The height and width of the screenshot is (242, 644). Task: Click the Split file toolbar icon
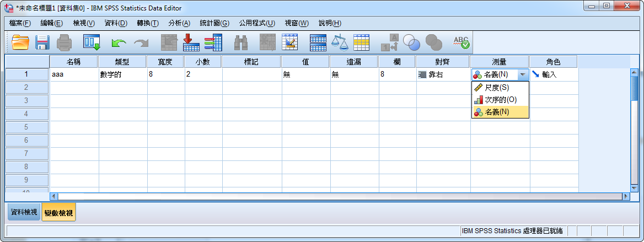click(318, 42)
